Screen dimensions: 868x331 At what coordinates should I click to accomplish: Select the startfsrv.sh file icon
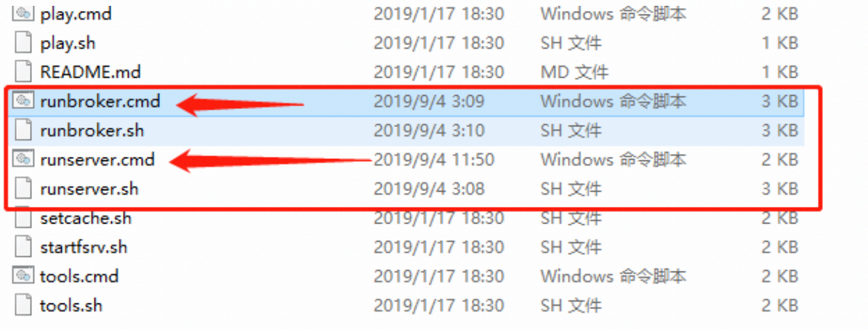point(23,247)
